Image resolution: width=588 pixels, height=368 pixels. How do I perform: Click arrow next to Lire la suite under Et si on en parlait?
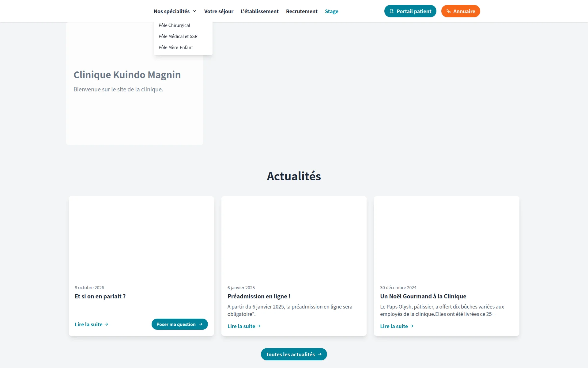click(106, 324)
